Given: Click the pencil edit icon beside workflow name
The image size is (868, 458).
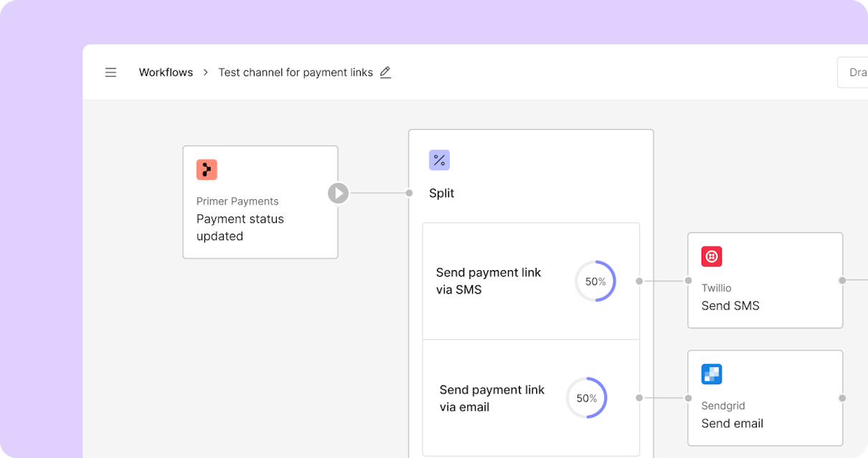Looking at the screenshot, I should (385, 72).
